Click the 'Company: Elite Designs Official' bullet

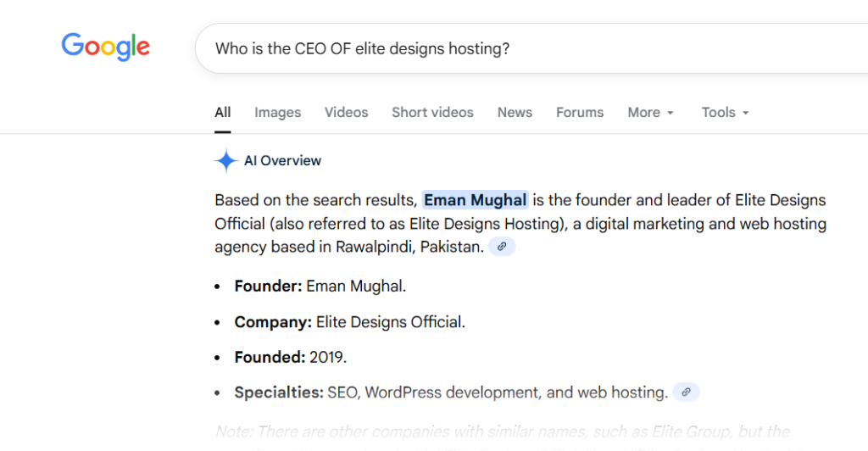tap(349, 322)
